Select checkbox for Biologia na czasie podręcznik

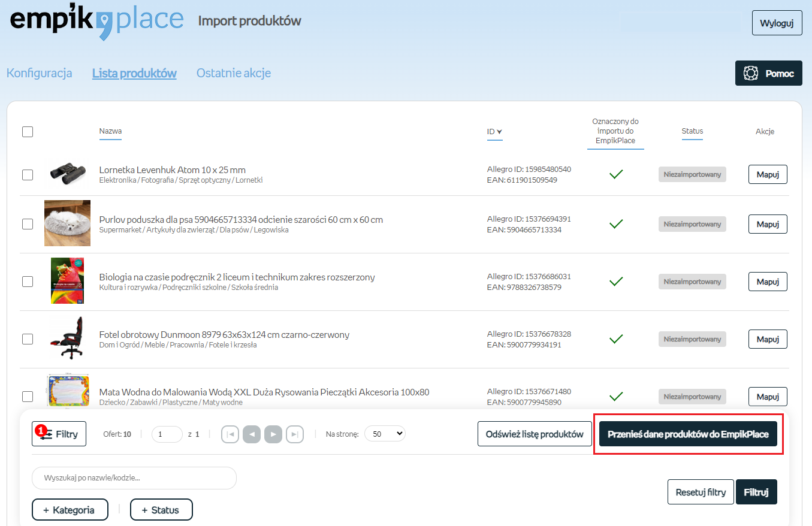point(28,282)
